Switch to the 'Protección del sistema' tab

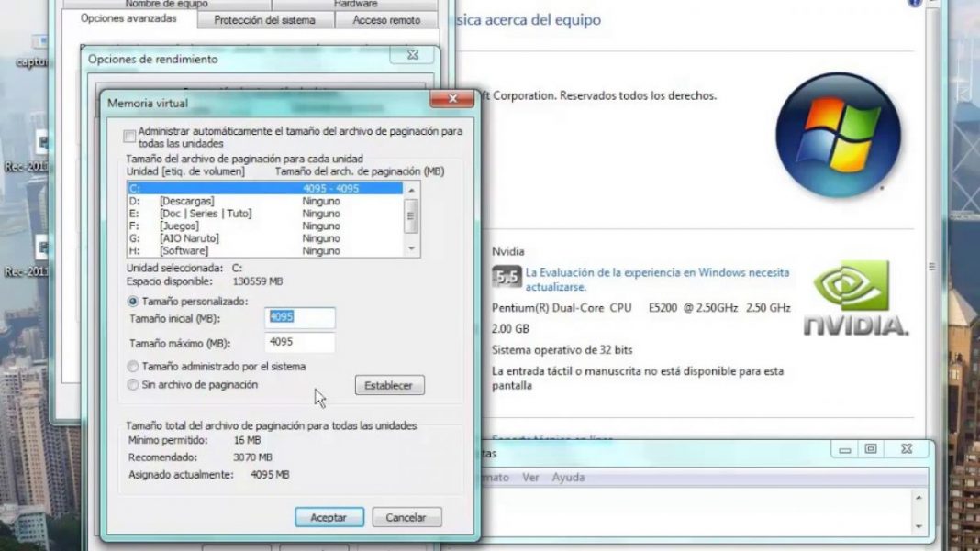(264, 19)
